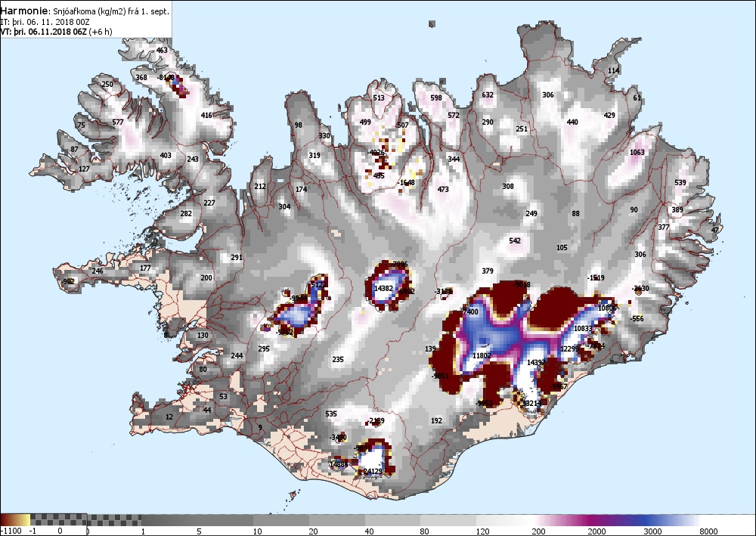Select the 463 label in the Westfjords

tap(162, 51)
